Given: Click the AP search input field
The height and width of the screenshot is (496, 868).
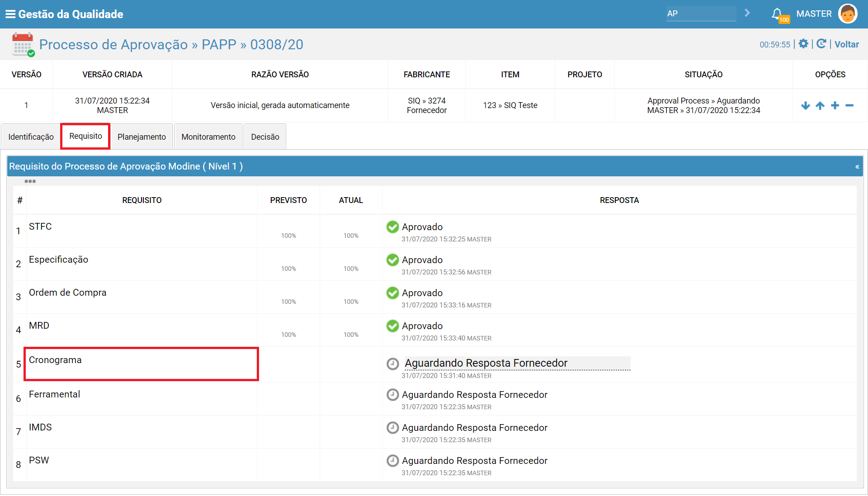Looking at the screenshot, I should (x=701, y=14).
